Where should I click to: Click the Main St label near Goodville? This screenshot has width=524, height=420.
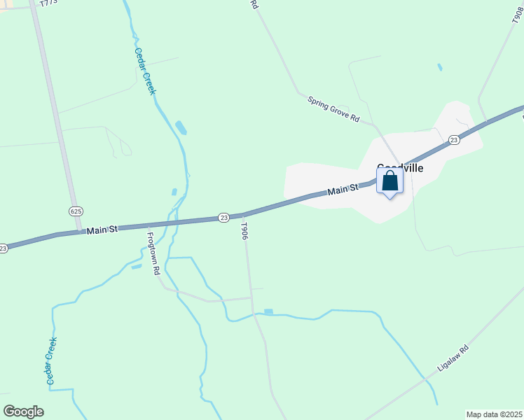[343, 189]
